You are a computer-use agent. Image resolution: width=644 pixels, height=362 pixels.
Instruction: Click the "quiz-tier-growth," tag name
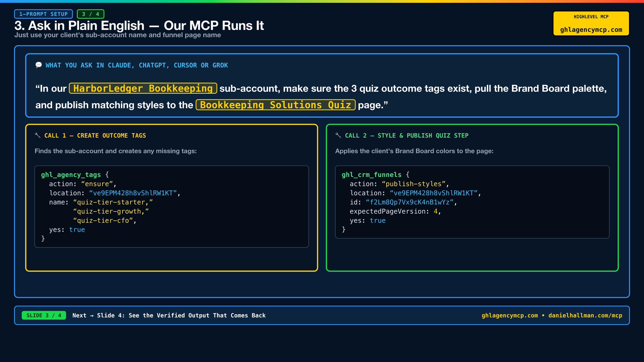[x=111, y=211]
